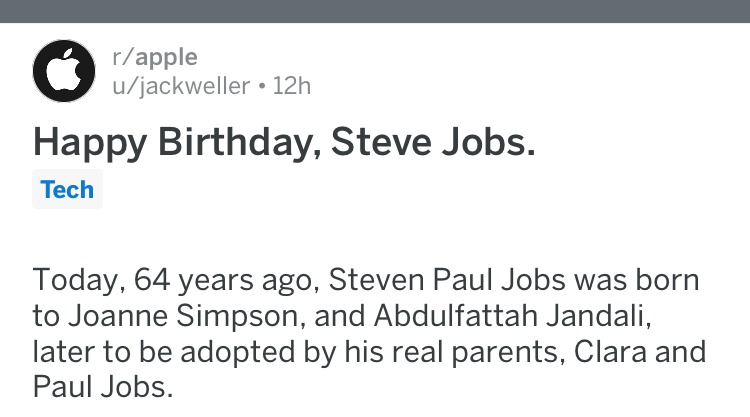The image size is (750, 417).
Task: Click "Paul Jobs." ending the paragraph
Action: pyautogui.click(x=102, y=387)
